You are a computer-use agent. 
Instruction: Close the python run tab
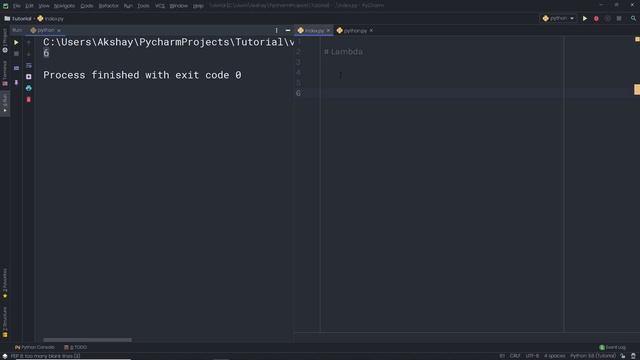tap(59, 31)
